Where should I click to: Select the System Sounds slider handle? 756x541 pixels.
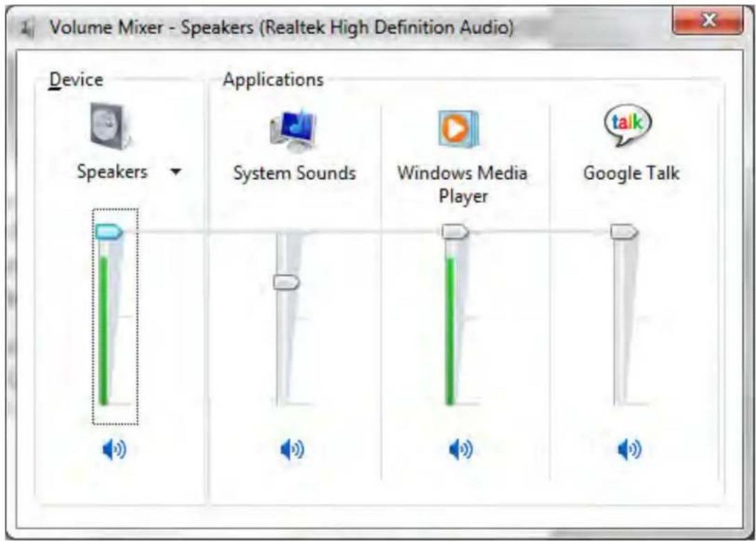[x=287, y=282]
